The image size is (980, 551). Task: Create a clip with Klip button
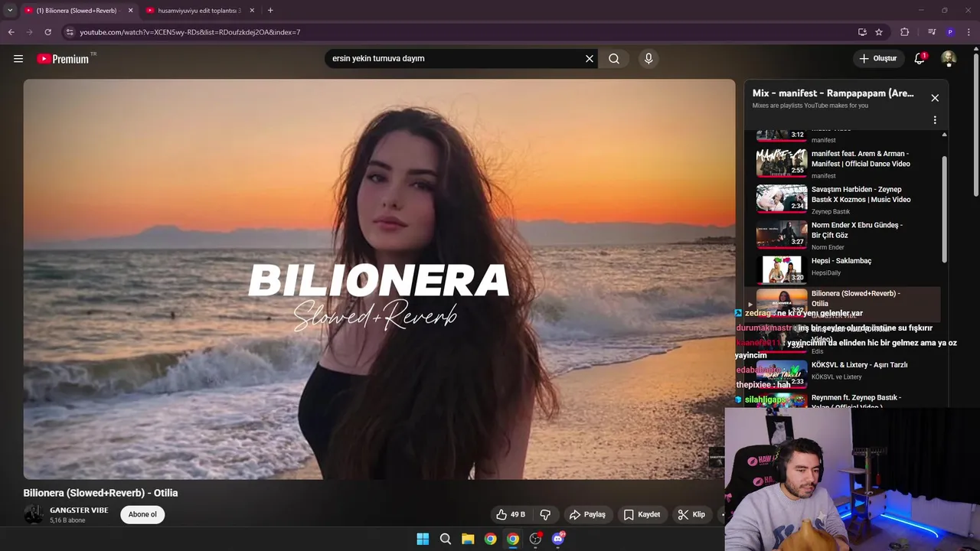(691, 514)
